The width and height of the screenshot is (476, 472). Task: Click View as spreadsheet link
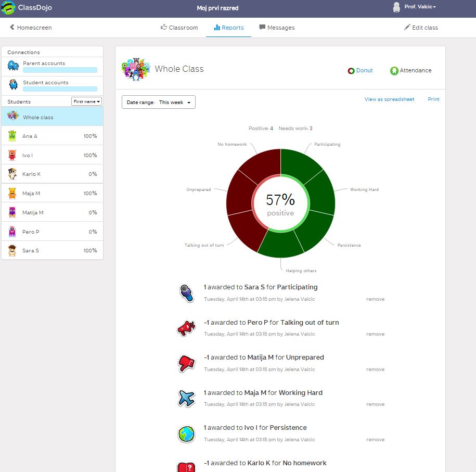[x=389, y=99]
